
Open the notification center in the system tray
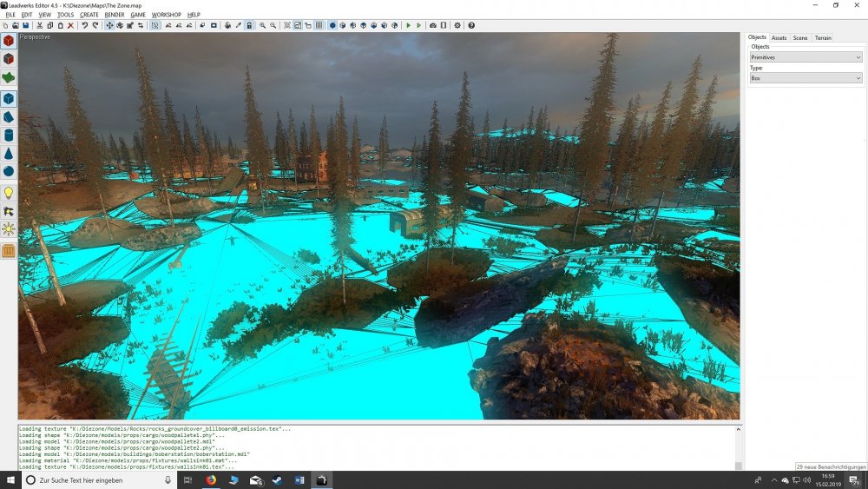855,480
